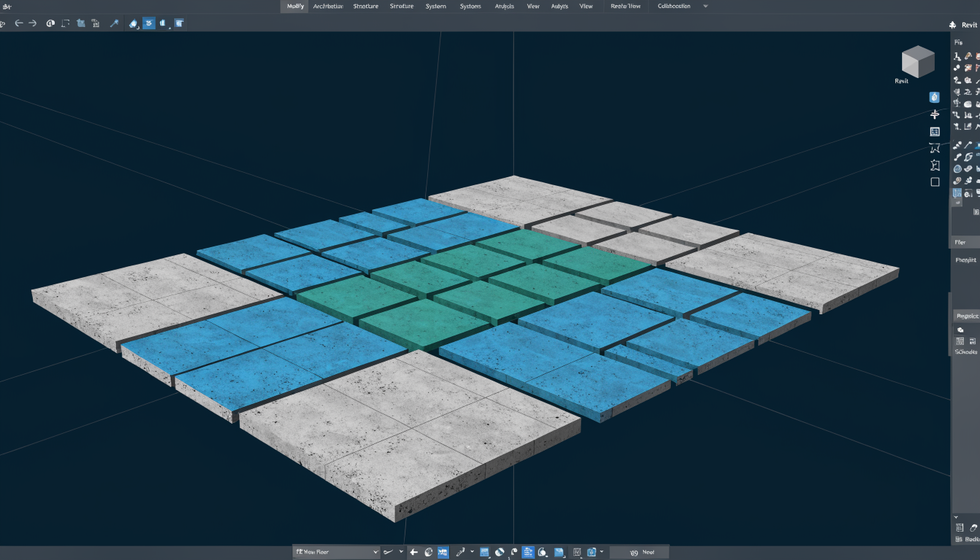Click the diagonal line tool in bottom toolbar
980x560 pixels.
coord(460,553)
